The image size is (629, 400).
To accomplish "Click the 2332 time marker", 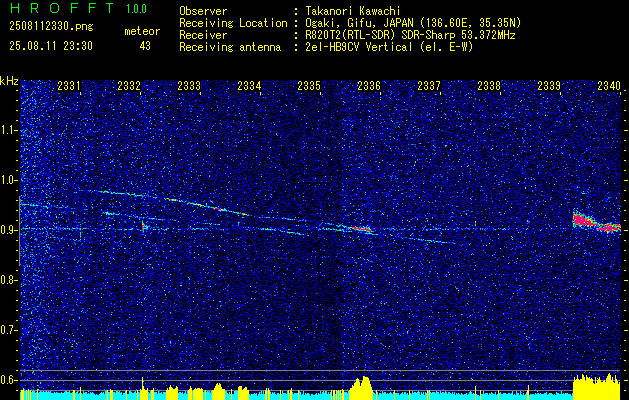I will pyautogui.click(x=129, y=86).
